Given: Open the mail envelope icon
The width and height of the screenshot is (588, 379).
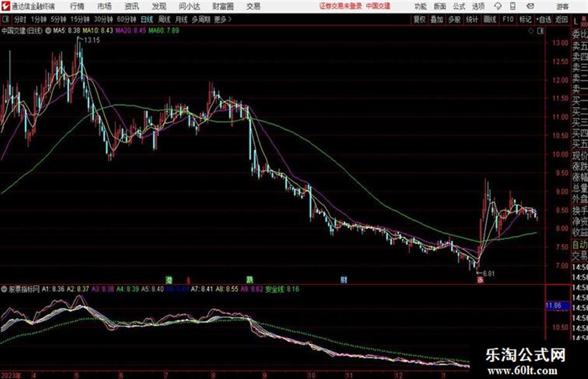Looking at the screenshot, I should tap(530, 6).
